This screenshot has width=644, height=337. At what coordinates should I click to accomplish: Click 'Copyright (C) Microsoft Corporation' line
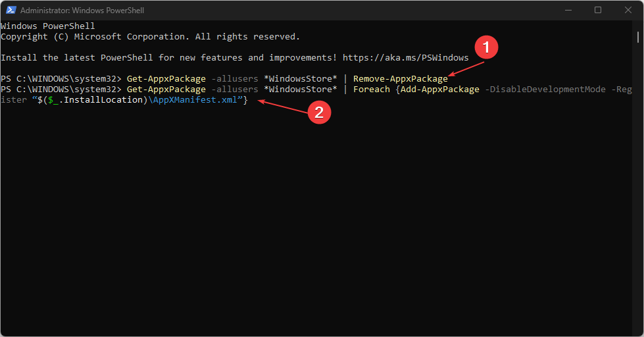coord(150,37)
